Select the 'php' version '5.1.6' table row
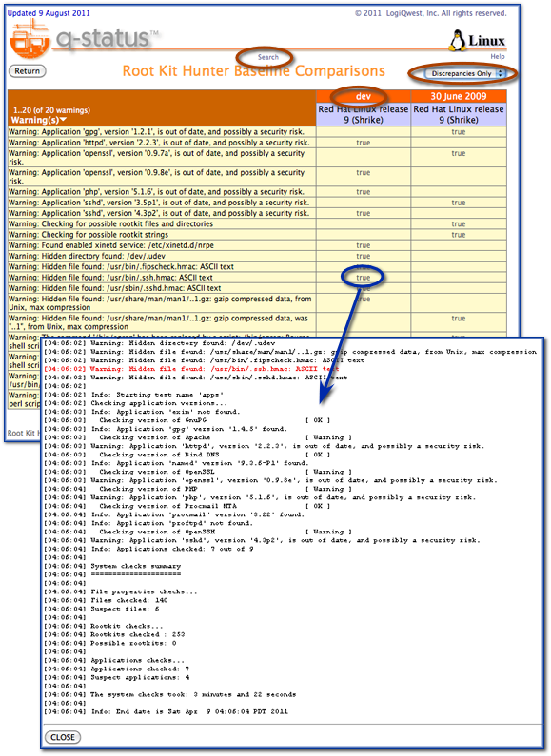Viewport: 551px width, 756px height. tap(257, 191)
